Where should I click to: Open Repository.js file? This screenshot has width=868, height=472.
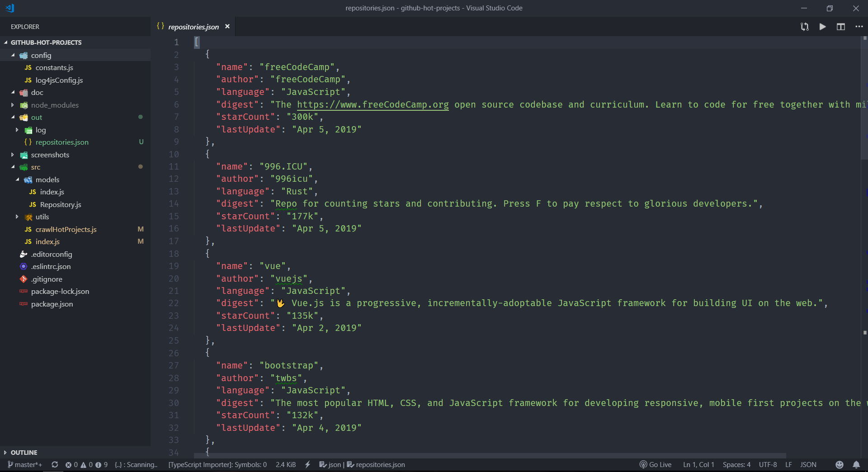click(x=61, y=204)
